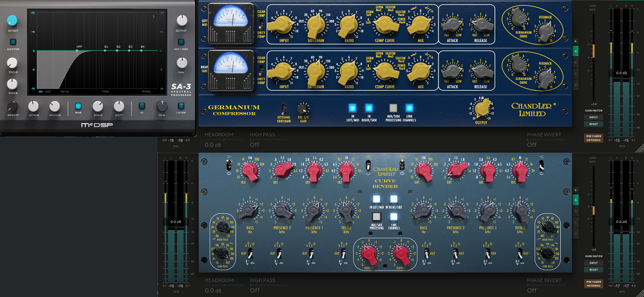This screenshot has width=644, height=297.
Task: Enable Mid/Side Processing on Curve Bender
Action: tap(378, 217)
